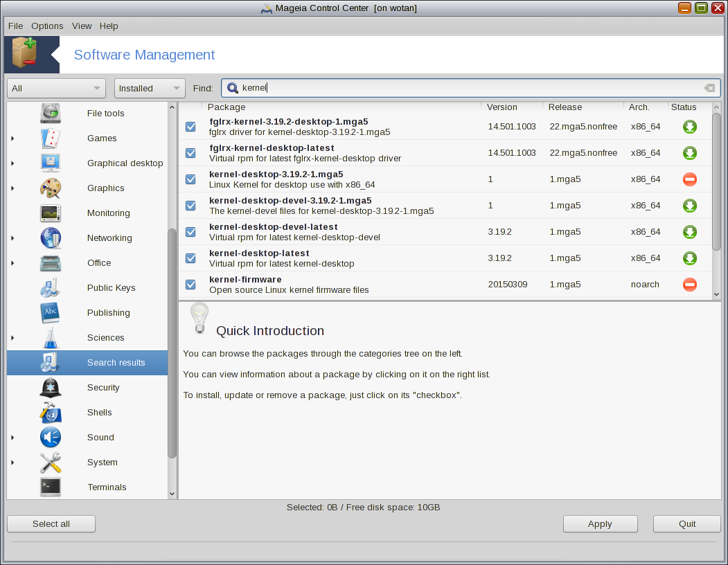Click into the Find search field
728x565 pixels.
pyautogui.click(x=471, y=88)
